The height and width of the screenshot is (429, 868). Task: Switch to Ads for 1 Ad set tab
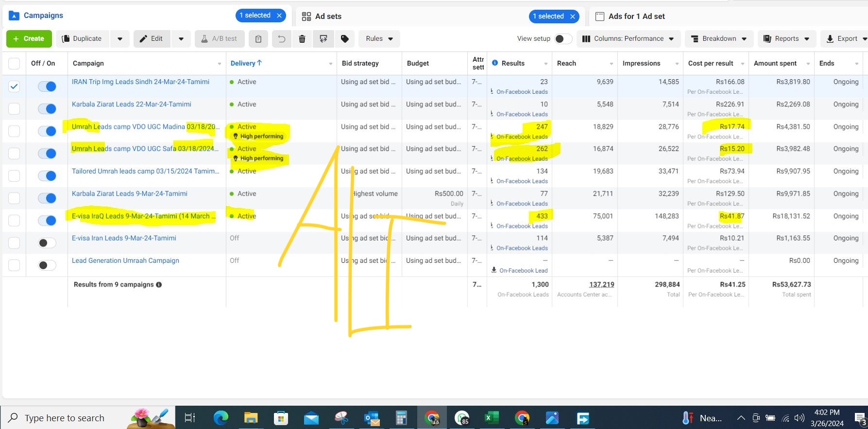click(x=636, y=16)
